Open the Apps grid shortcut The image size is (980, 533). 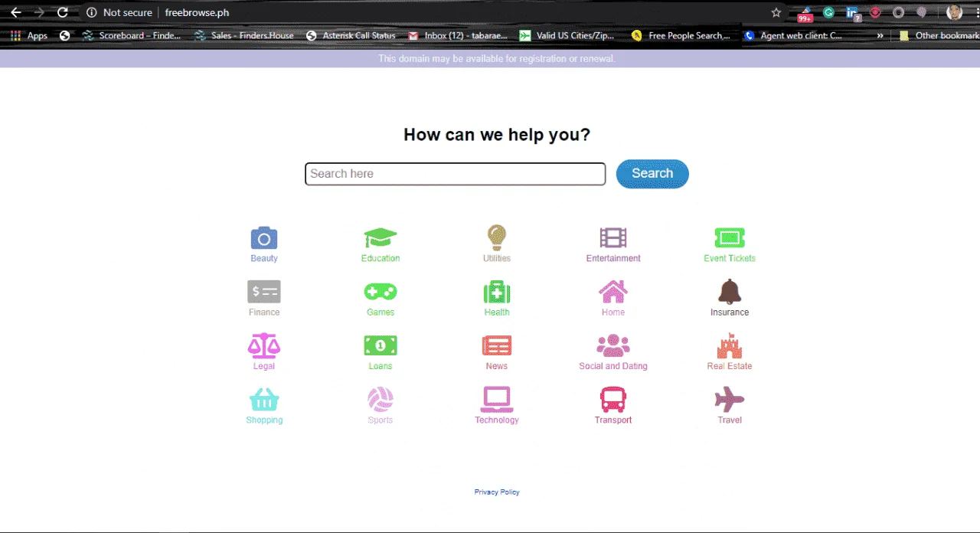[29, 35]
